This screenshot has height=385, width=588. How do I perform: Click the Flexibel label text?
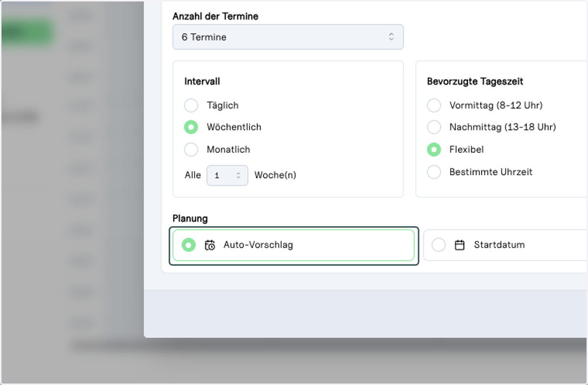point(466,150)
